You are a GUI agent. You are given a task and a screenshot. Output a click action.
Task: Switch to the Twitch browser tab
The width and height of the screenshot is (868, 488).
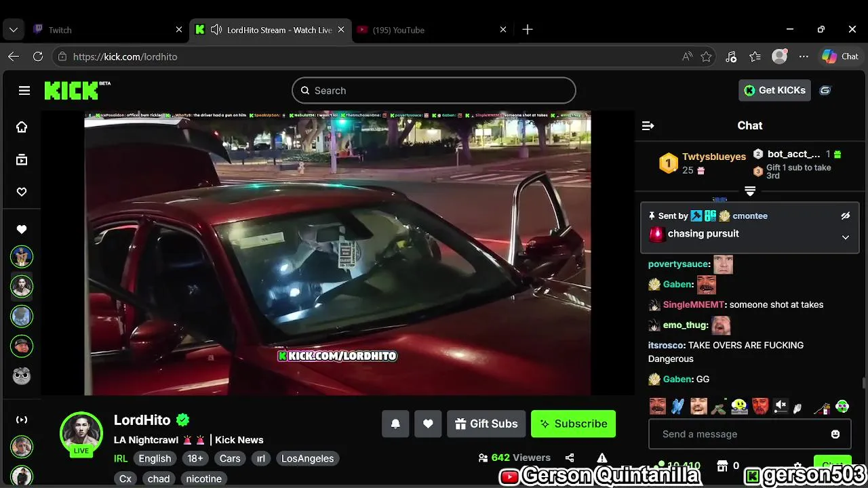[x=108, y=30]
